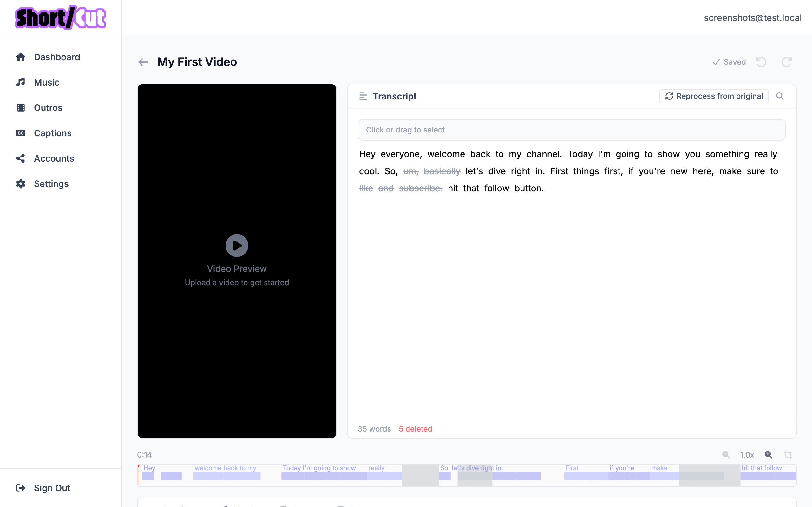Click the undo arrow near Saved
Viewport: 812px width, 507px height.
761,62
